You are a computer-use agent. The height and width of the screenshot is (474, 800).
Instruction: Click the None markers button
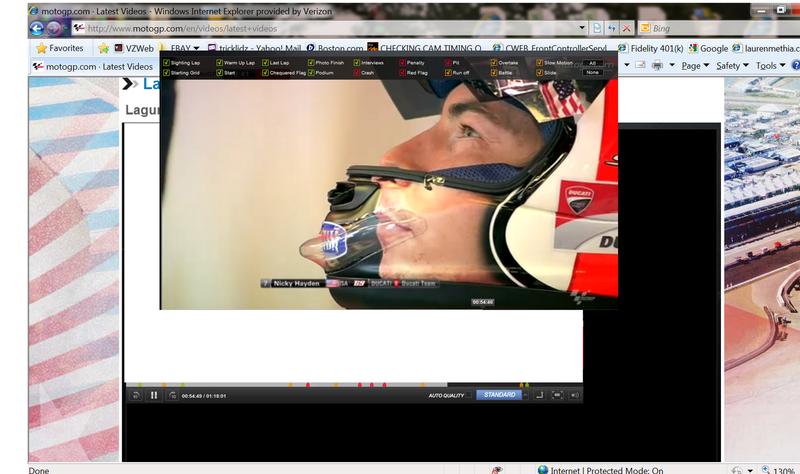pyautogui.click(x=592, y=72)
